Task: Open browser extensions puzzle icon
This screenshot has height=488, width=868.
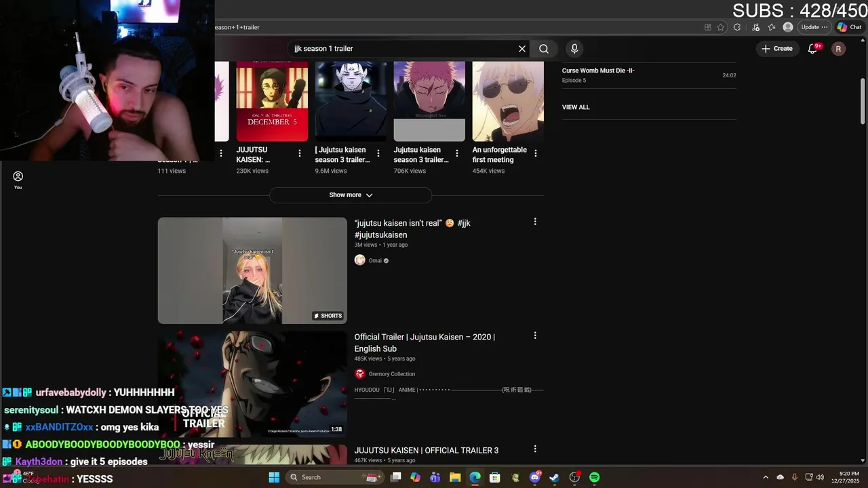Action: tap(738, 27)
